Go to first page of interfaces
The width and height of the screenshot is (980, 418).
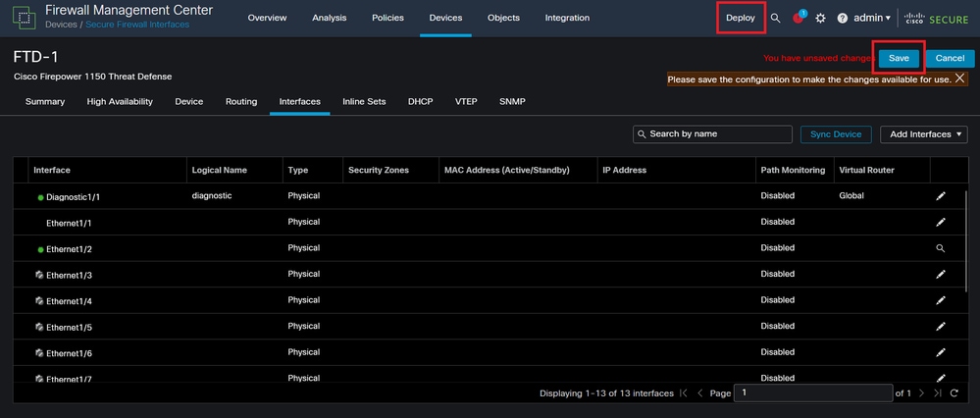[684, 393]
